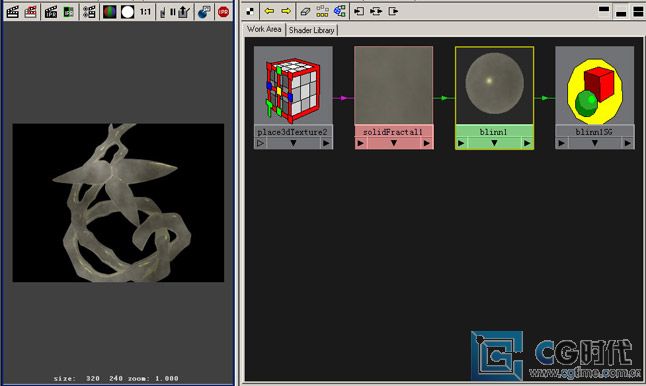Click the redo previous render clapperboard icon

13,12
